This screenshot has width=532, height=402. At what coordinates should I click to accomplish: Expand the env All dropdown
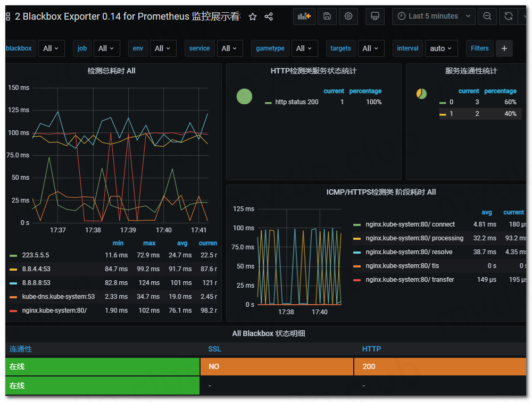[x=162, y=48]
